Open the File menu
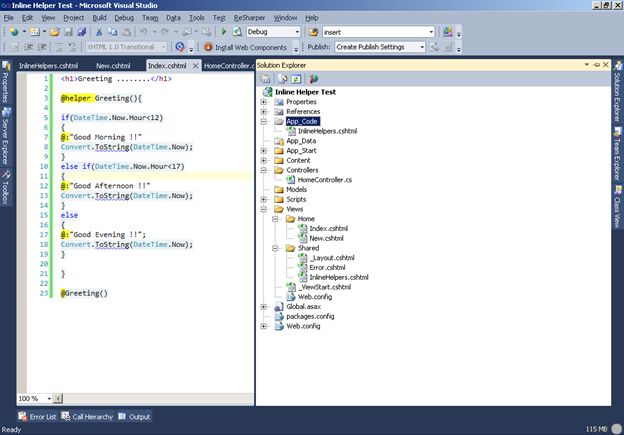Screen dimensions: 624x435 8,18
